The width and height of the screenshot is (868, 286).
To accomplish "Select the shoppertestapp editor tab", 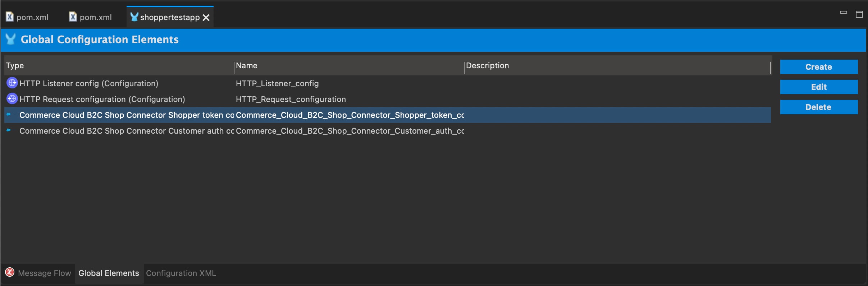I will pos(170,17).
